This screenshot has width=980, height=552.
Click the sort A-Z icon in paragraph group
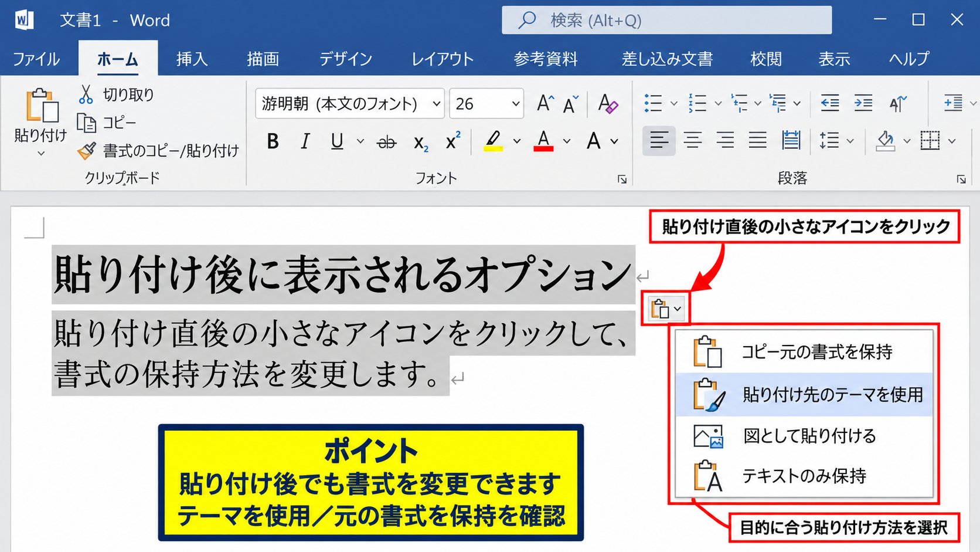click(x=897, y=104)
